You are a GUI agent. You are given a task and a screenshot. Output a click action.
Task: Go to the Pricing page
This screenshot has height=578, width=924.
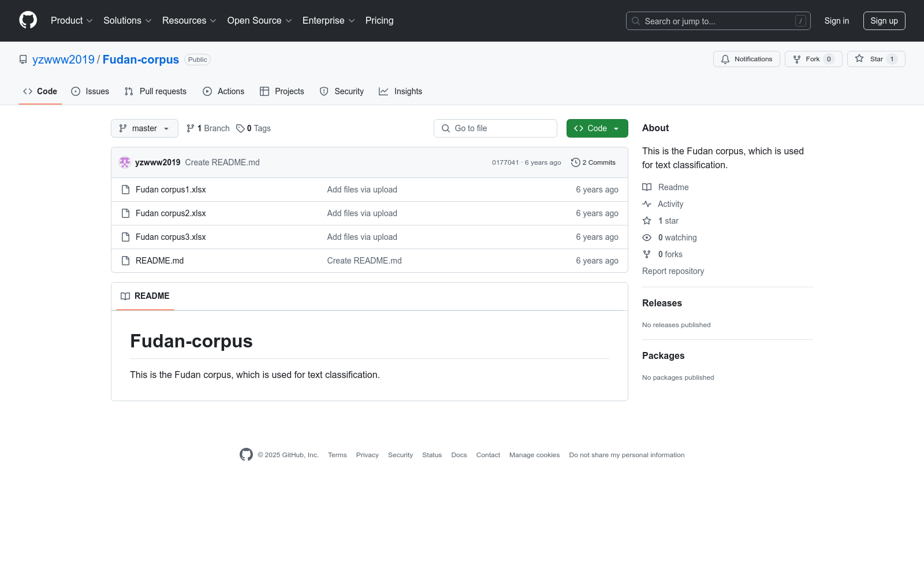coord(379,21)
